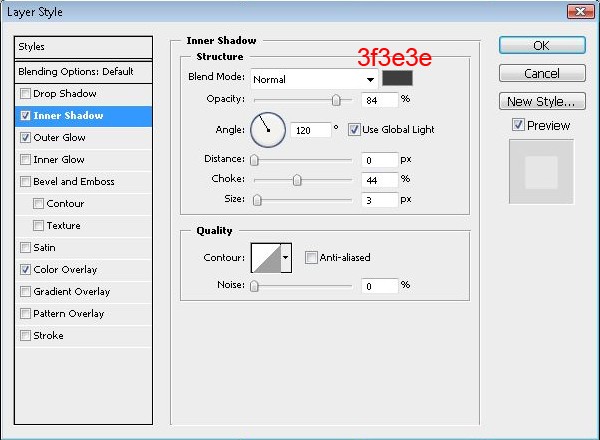This screenshot has width=600, height=440.
Task: Open the Bevel and Emboss settings row
Action: 83,181
